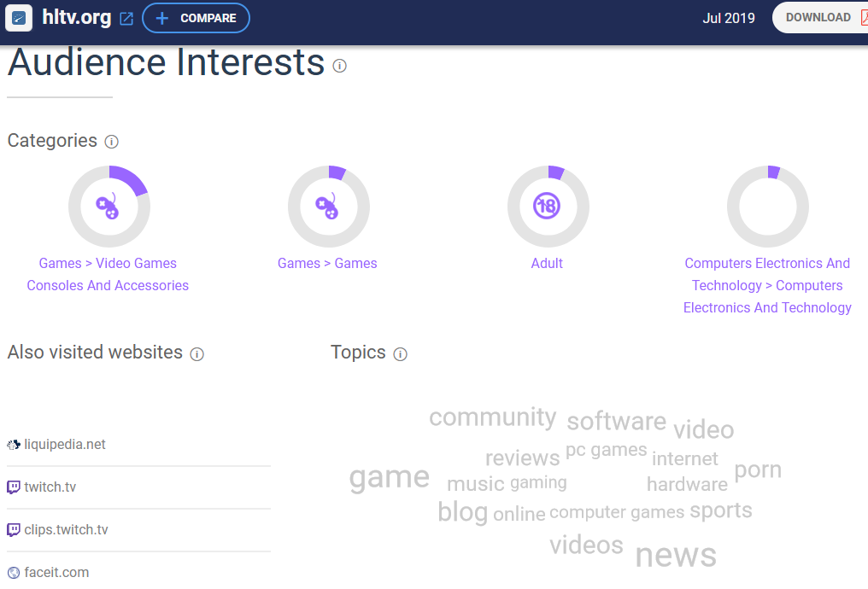Click the topic word 'music'

point(476,484)
